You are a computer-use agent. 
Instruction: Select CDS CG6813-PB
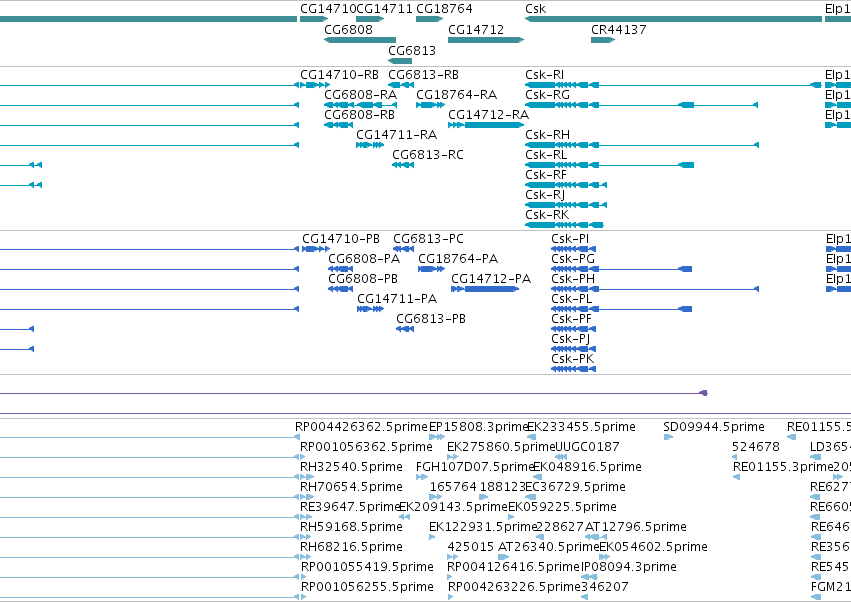pos(431,319)
